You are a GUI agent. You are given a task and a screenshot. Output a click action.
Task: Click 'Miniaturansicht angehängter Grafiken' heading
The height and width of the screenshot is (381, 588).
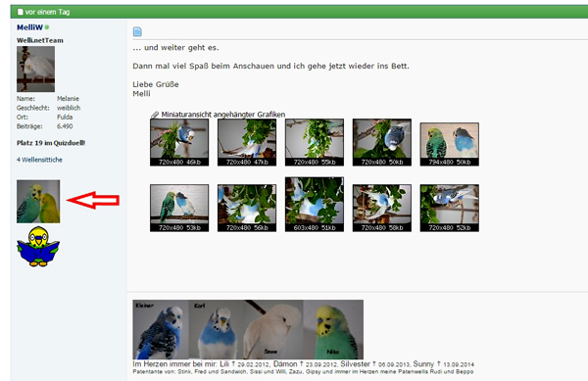pyautogui.click(x=223, y=115)
